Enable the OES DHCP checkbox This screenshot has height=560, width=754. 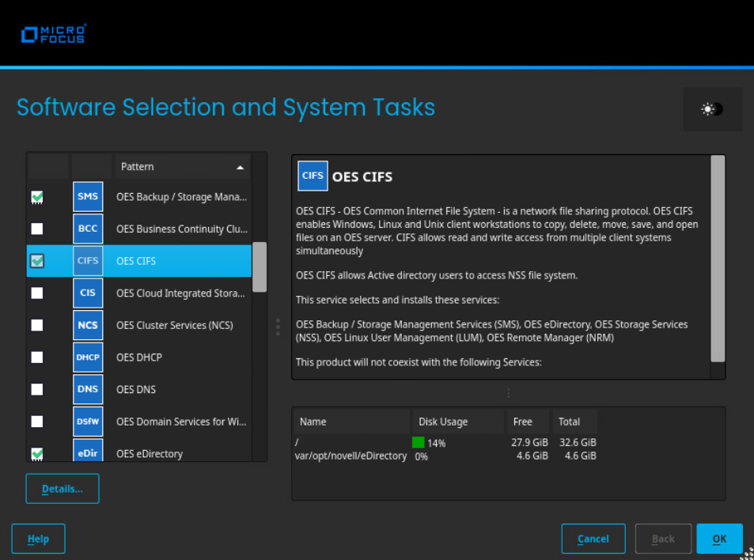(x=37, y=358)
